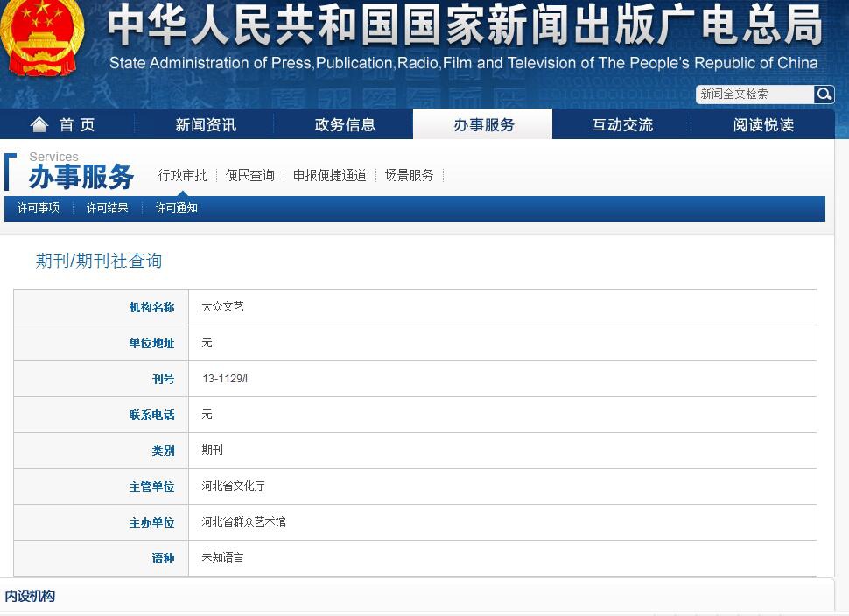The height and width of the screenshot is (616, 849).
Task: Open the 互动交流 navigation tab
Action: pyautogui.click(x=622, y=124)
